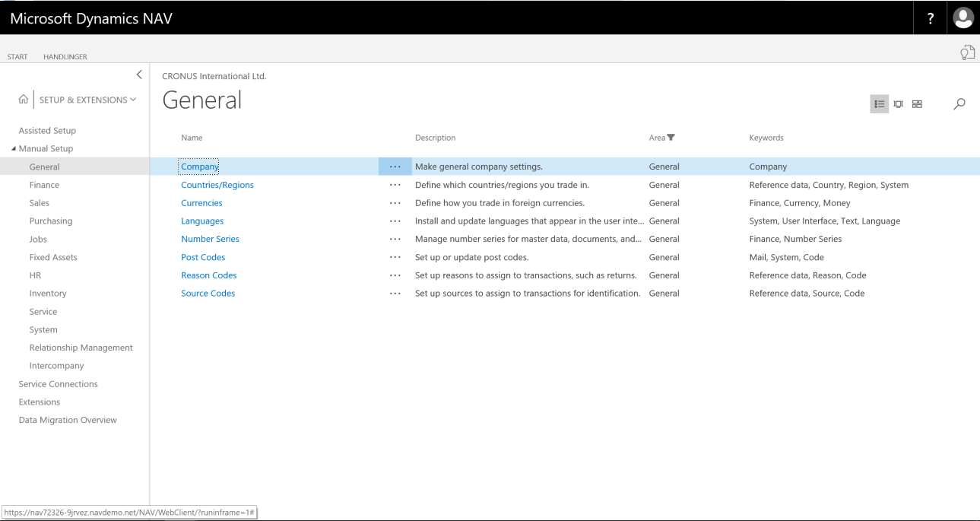Open the Number Series link
The height and width of the screenshot is (521, 980).
coord(210,239)
